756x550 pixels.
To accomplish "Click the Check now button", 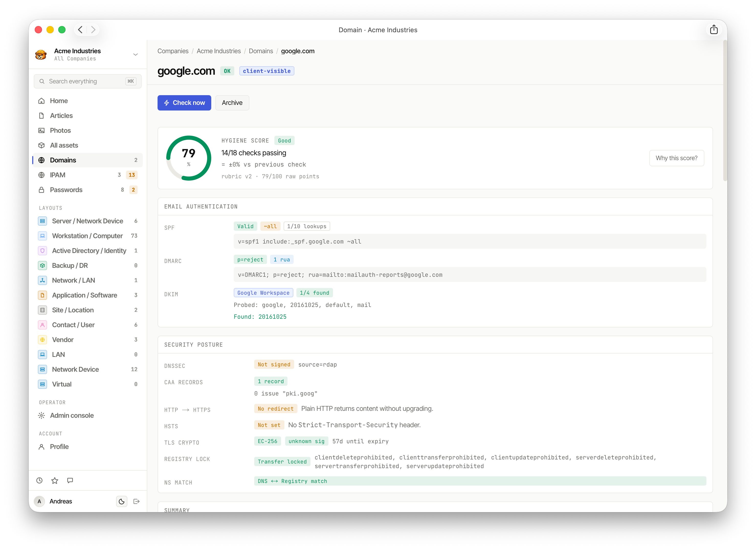I will (184, 103).
